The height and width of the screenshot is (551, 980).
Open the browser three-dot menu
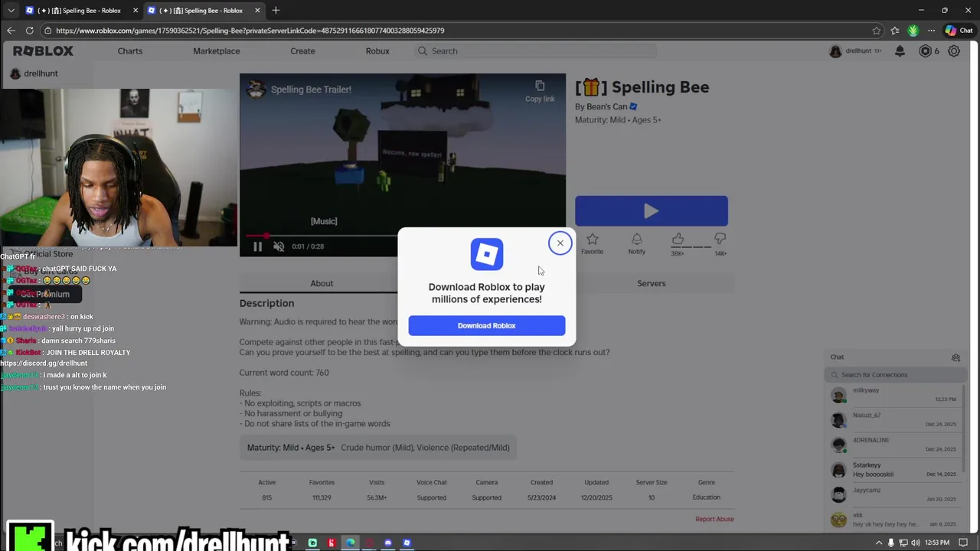point(931,31)
